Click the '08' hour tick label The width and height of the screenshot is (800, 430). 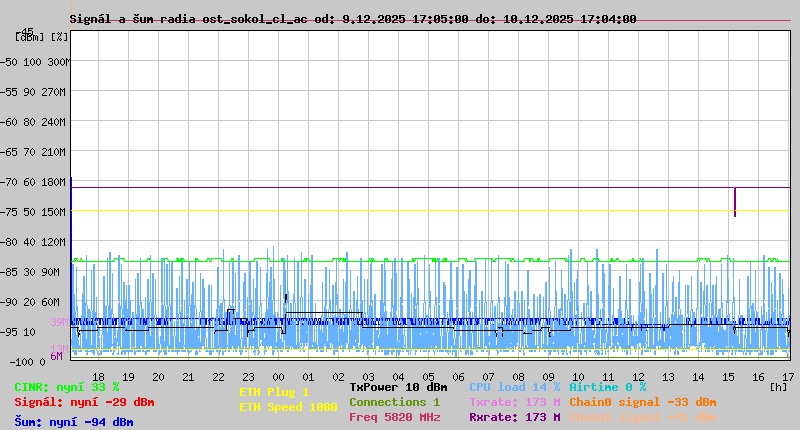click(x=518, y=377)
